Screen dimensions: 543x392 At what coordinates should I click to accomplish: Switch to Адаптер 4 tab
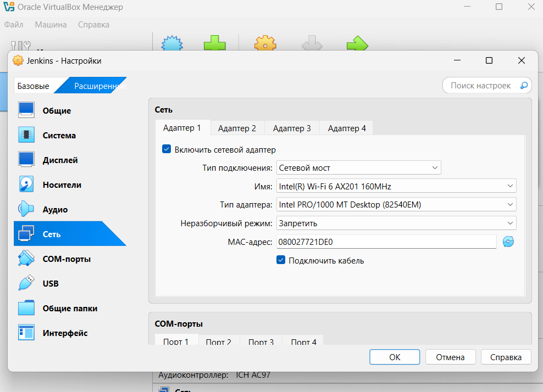point(347,128)
